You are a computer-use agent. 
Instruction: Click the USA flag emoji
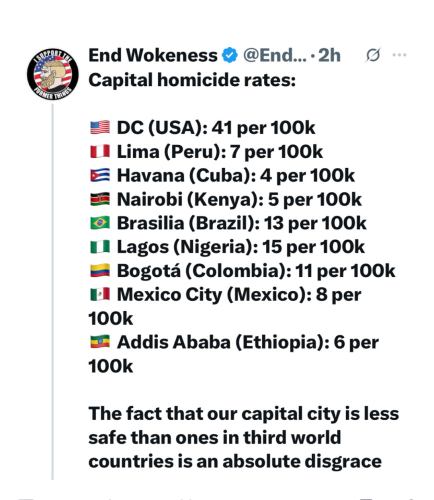click(100, 128)
